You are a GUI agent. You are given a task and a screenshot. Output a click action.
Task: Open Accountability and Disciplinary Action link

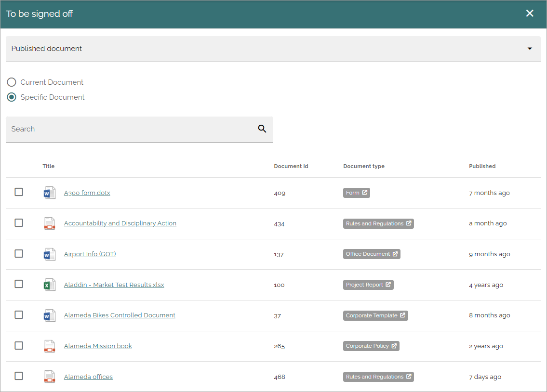(120, 223)
